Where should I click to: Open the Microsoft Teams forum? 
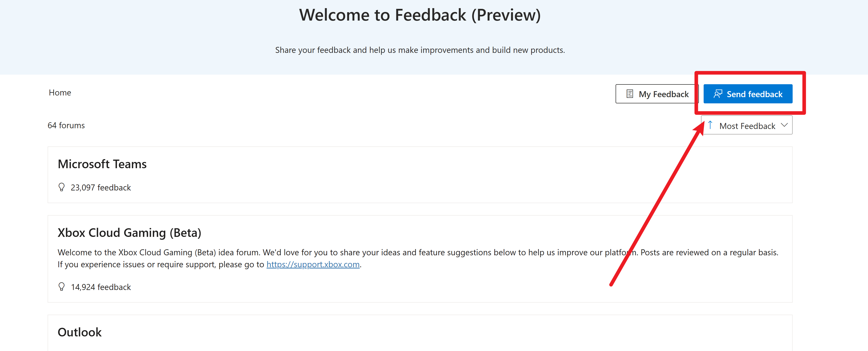[x=102, y=164]
